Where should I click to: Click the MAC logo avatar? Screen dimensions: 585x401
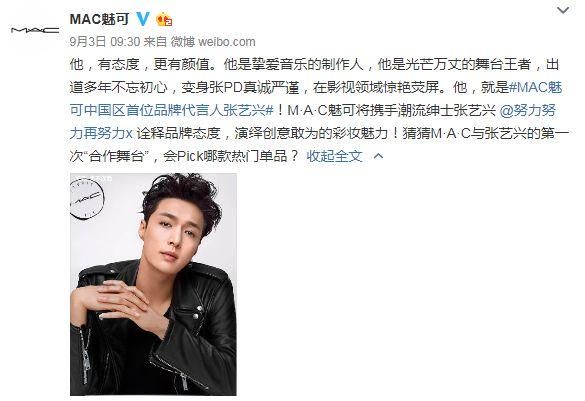35,30
